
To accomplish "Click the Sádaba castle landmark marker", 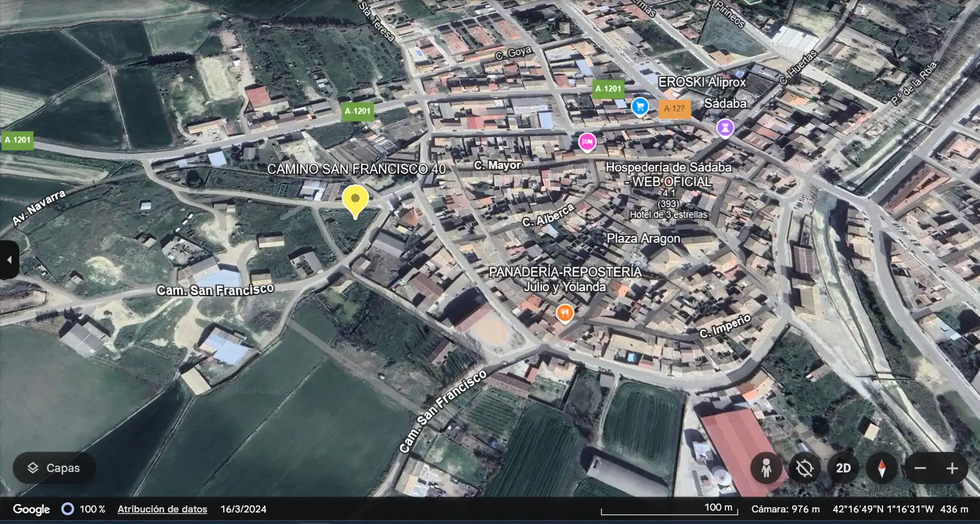I will click(725, 128).
